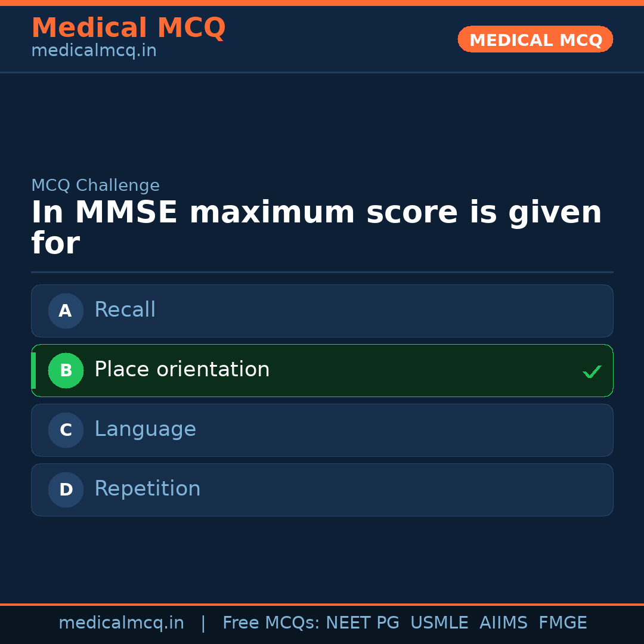
Task: Click the circular A badge icon
Action: [66, 311]
